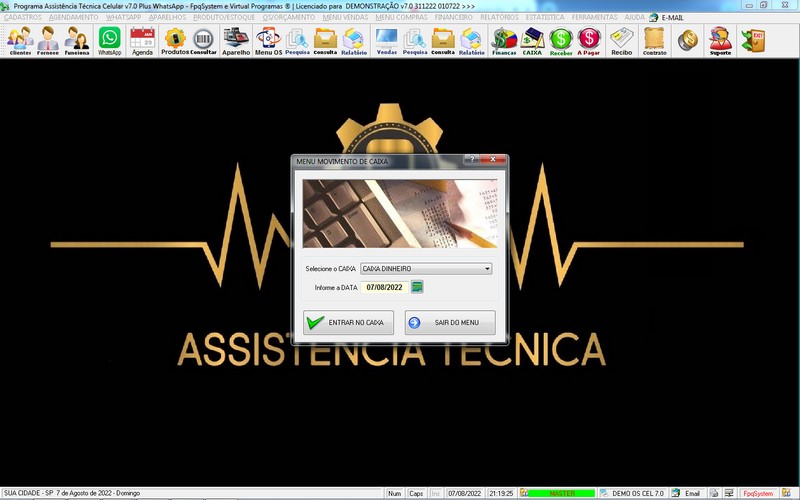Open the Aparelho devices icon

[x=236, y=41]
